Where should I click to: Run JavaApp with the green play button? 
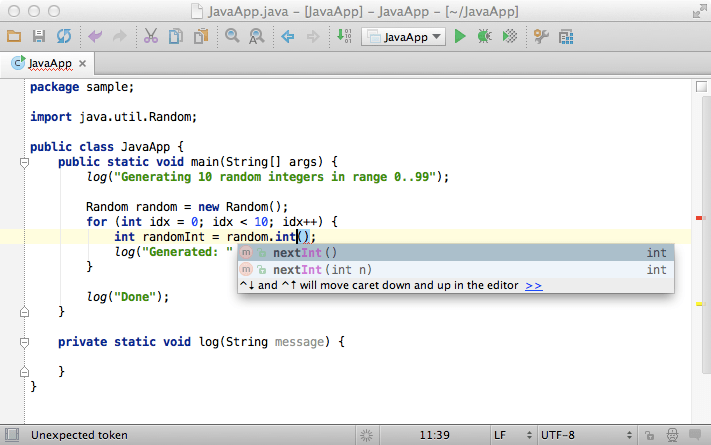tap(460, 36)
